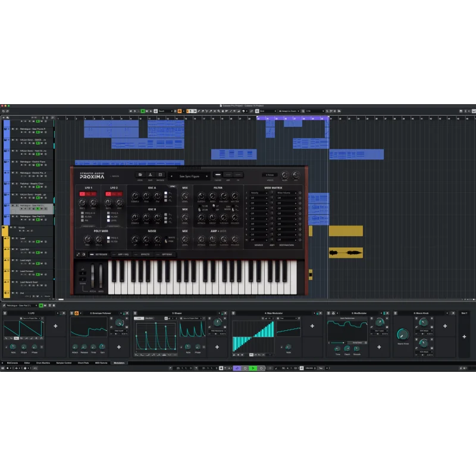Viewport: 476px width, 476px height.
Task: Toggle LFO 2 Level destination checkbox
Action: (108, 220)
